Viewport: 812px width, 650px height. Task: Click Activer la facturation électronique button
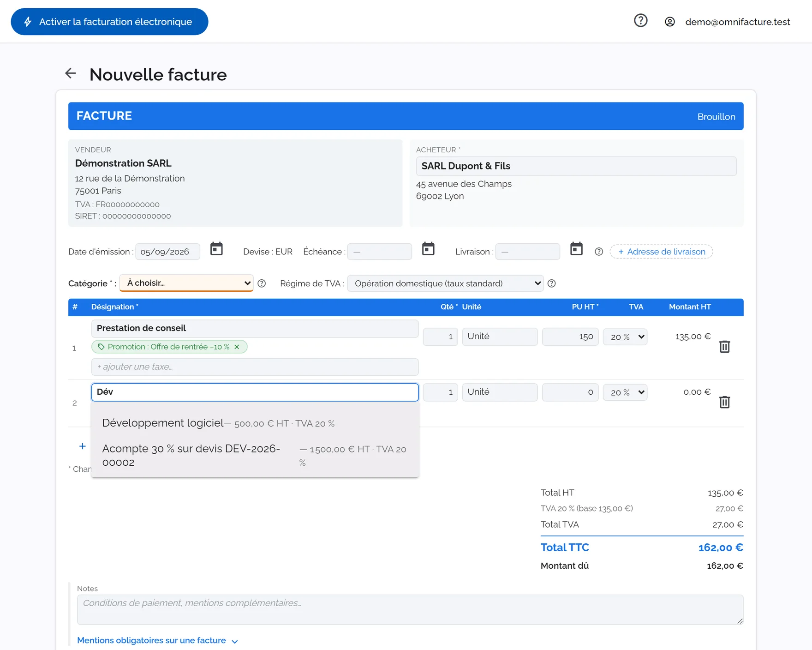click(109, 22)
